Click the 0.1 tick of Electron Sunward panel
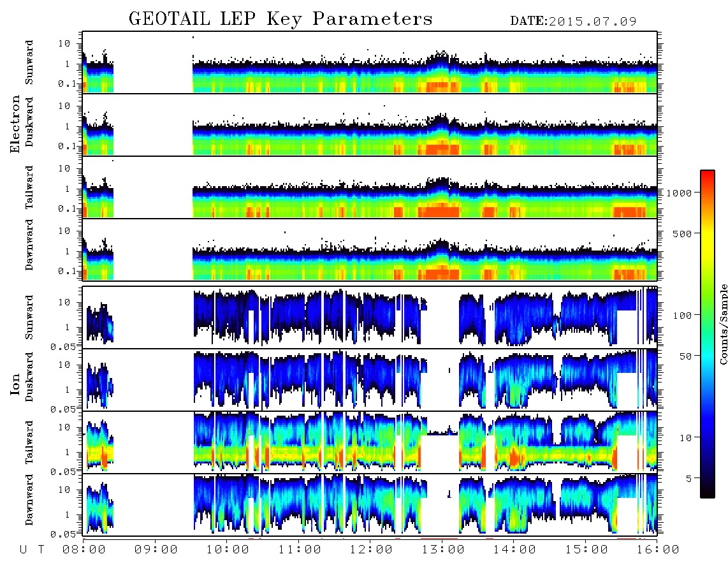728x561 pixels. coord(68,84)
